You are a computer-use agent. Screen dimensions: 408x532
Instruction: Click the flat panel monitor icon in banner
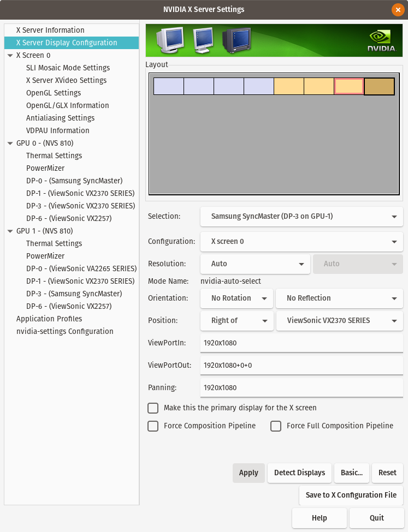point(203,40)
